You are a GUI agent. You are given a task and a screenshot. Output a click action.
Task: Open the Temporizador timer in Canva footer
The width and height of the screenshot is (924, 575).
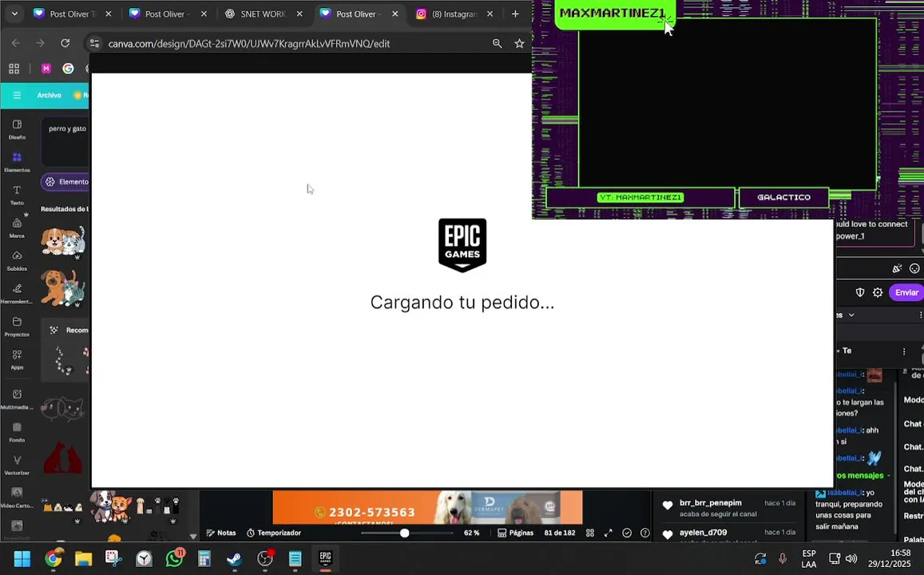(273, 533)
